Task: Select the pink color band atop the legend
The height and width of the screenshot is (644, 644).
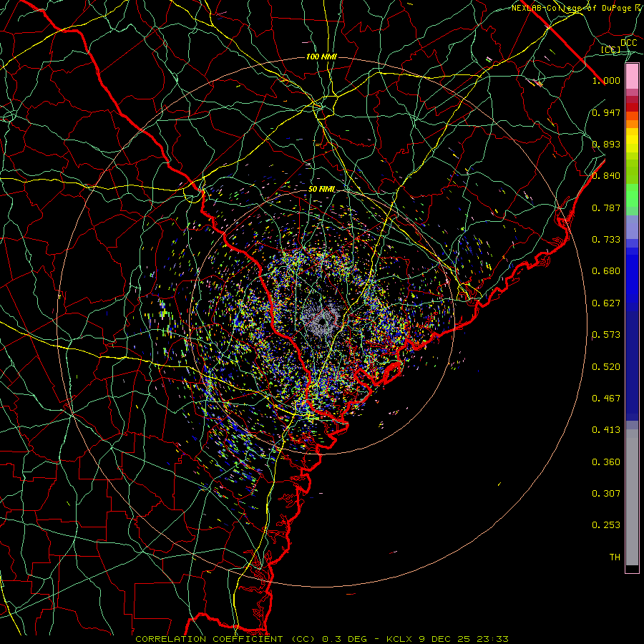Action: 632,77
